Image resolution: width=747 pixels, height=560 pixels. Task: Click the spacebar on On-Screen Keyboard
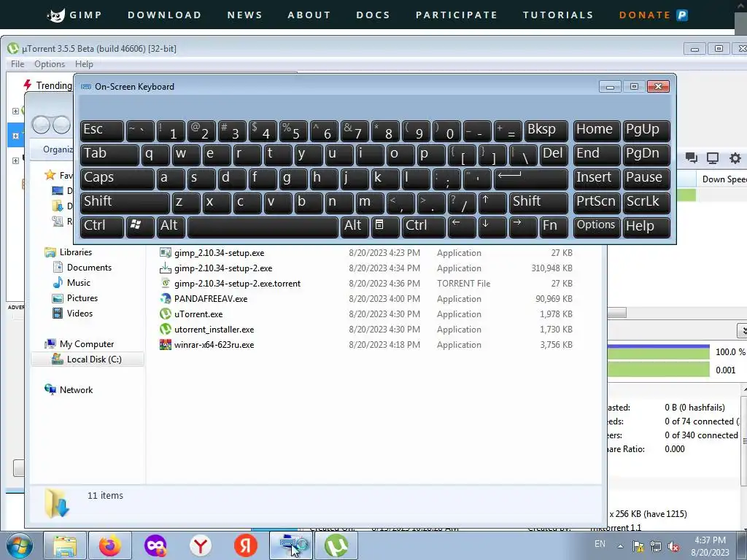[x=263, y=227]
